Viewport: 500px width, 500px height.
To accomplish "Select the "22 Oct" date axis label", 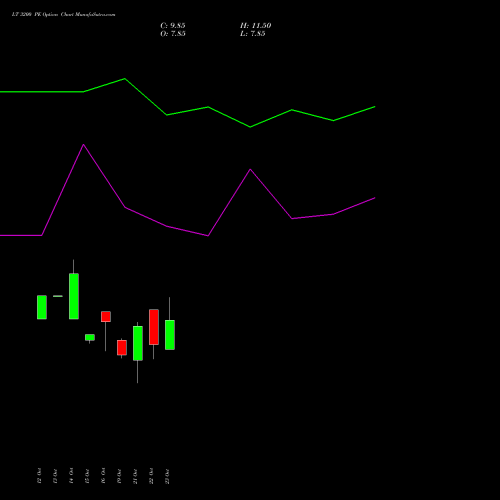I will pyautogui.click(x=151, y=476).
